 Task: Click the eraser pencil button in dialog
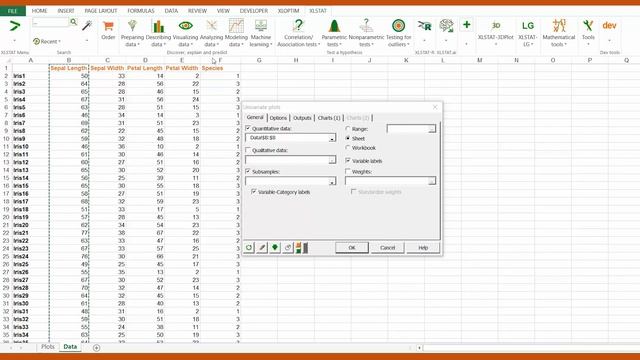262,248
